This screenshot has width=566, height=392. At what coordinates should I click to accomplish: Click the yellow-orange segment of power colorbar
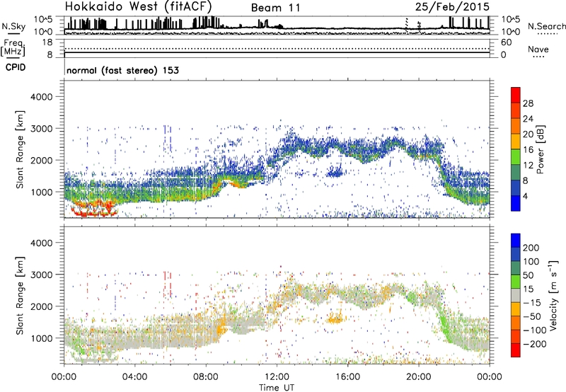point(516,142)
